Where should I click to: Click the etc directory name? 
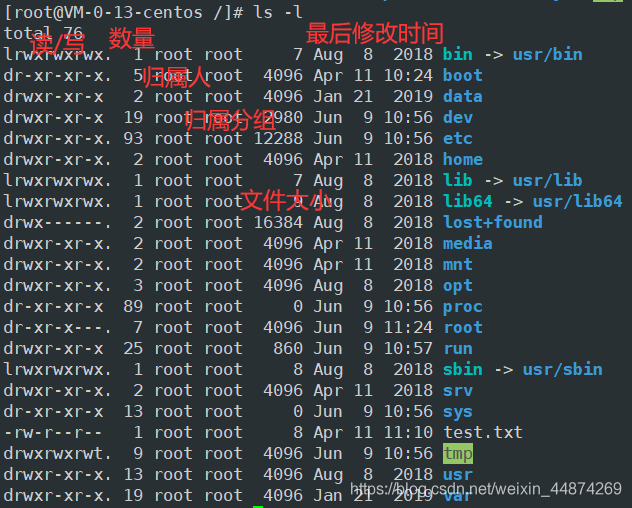pos(457,138)
